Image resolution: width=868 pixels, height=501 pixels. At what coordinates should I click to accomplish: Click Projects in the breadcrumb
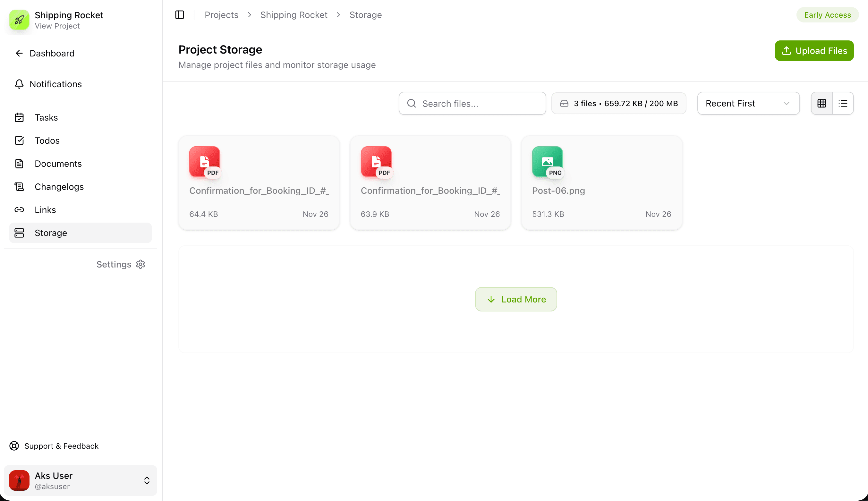pos(221,15)
